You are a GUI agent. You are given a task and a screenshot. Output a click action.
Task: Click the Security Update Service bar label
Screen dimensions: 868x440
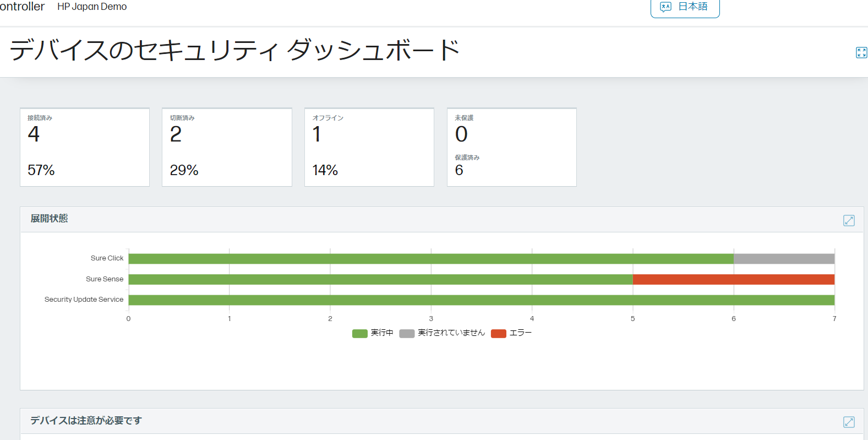click(x=84, y=300)
